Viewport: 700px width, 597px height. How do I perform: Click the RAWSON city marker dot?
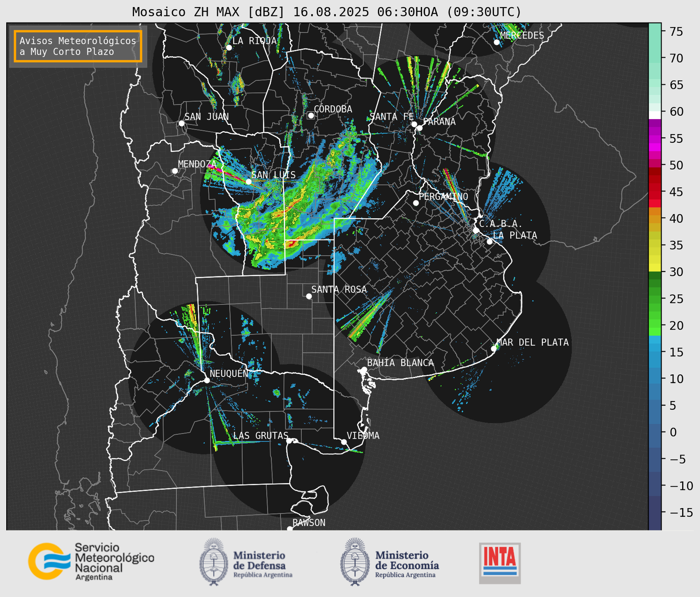[290, 529]
